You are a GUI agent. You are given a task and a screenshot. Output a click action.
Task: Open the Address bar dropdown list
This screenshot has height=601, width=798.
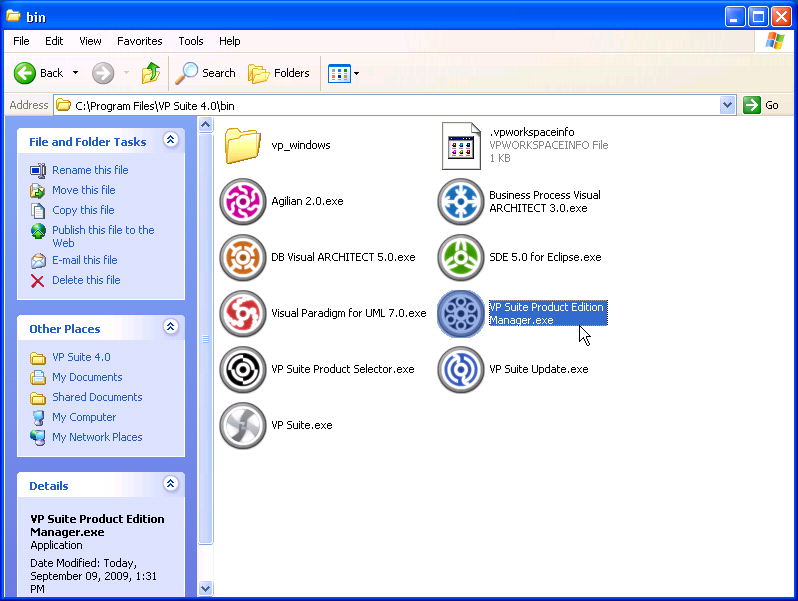coord(728,105)
